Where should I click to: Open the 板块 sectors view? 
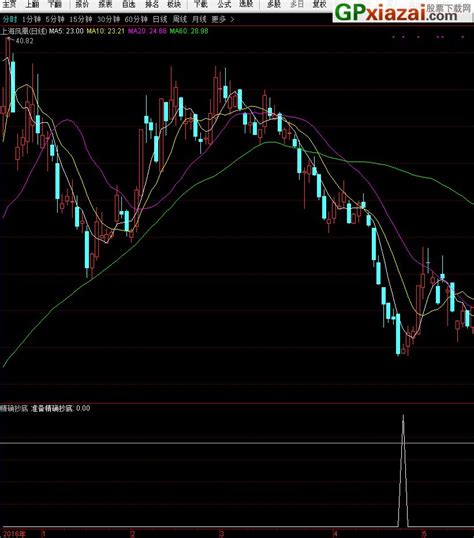click(174, 4)
